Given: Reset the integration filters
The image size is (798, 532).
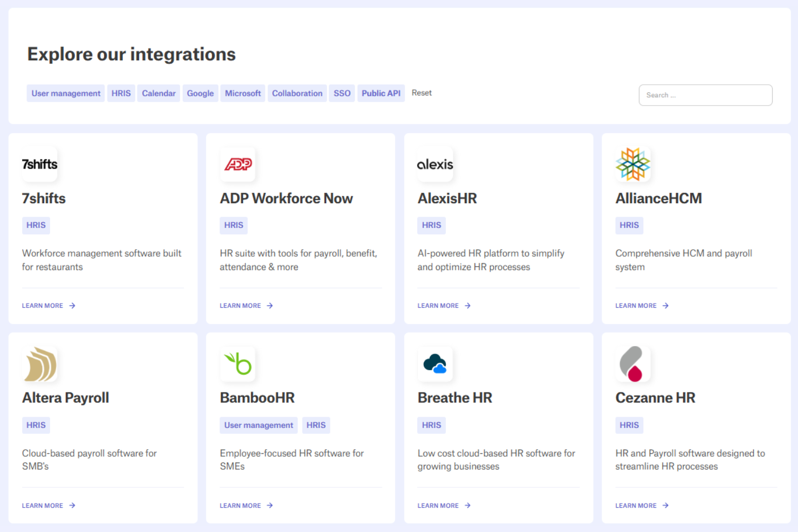Looking at the screenshot, I should [422, 93].
